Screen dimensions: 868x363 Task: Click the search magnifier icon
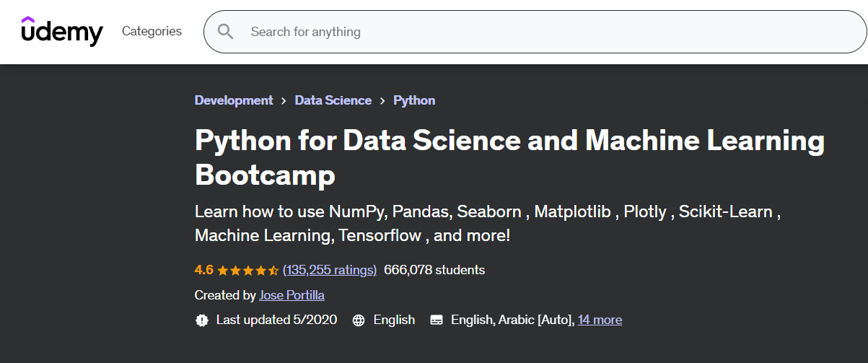point(226,32)
